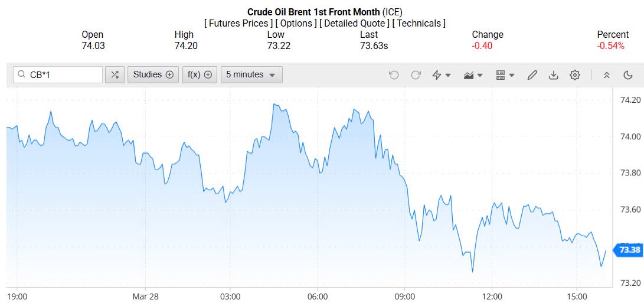644x303 pixels.
Task: Open the Options link
Action: point(295,23)
